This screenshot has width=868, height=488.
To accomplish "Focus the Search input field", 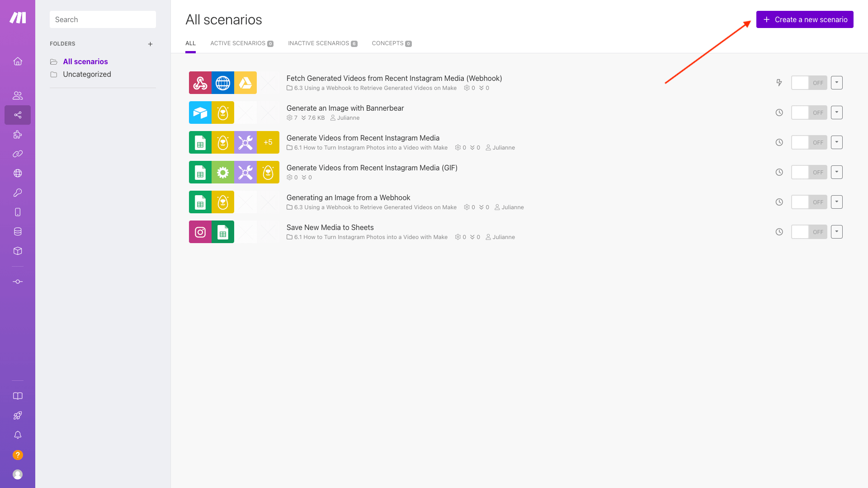I will point(103,19).
